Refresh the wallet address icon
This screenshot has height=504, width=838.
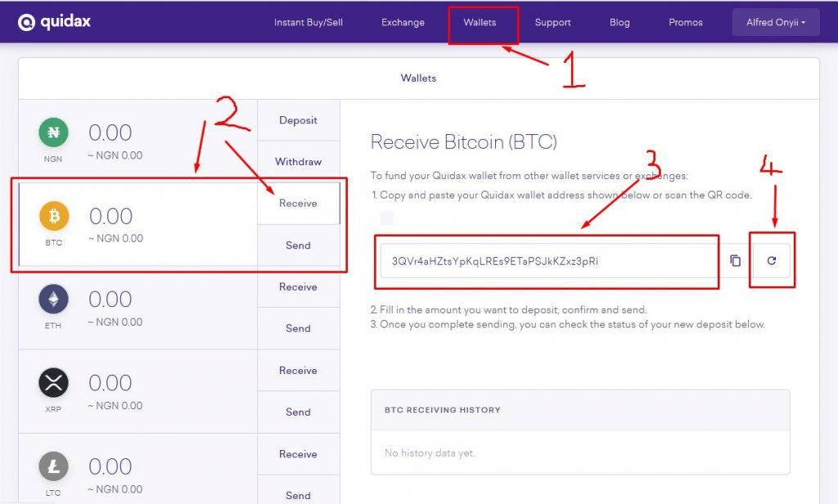(x=771, y=260)
